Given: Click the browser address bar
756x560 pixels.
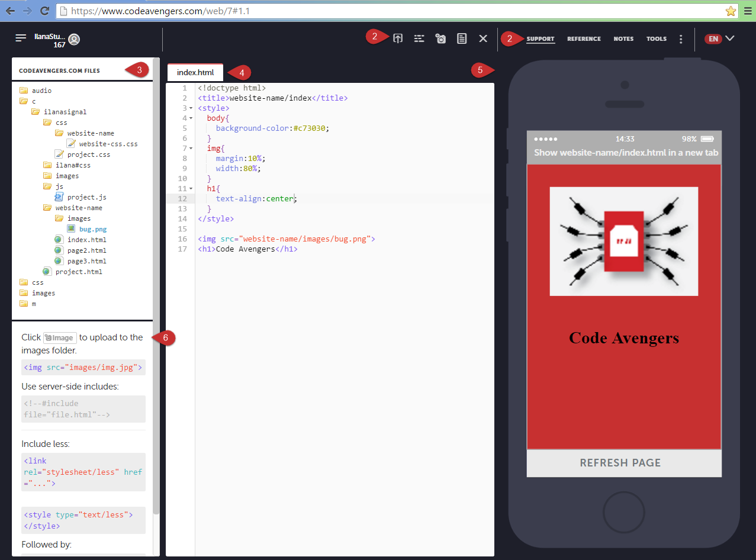Looking at the screenshot, I should pos(391,11).
